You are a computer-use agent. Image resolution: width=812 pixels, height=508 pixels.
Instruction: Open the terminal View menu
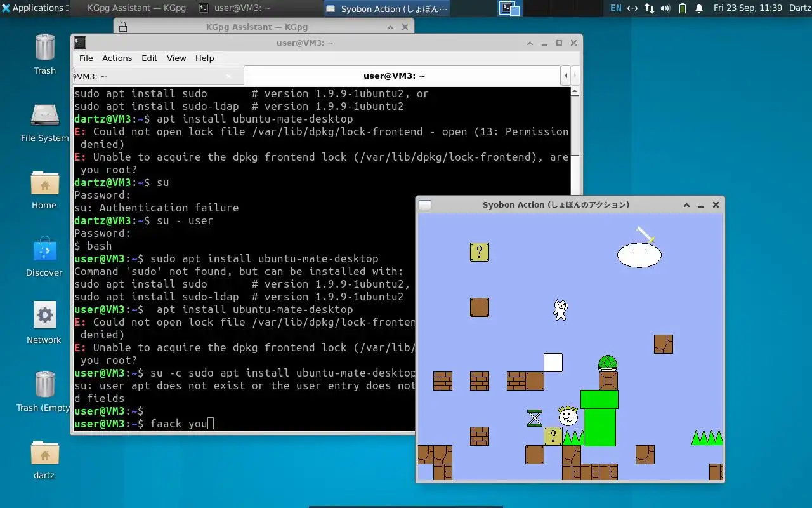point(176,58)
